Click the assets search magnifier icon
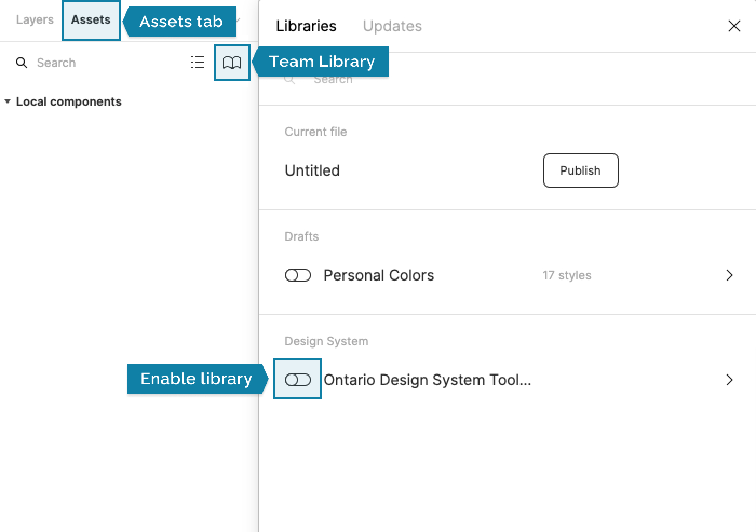 pyautogui.click(x=22, y=63)
